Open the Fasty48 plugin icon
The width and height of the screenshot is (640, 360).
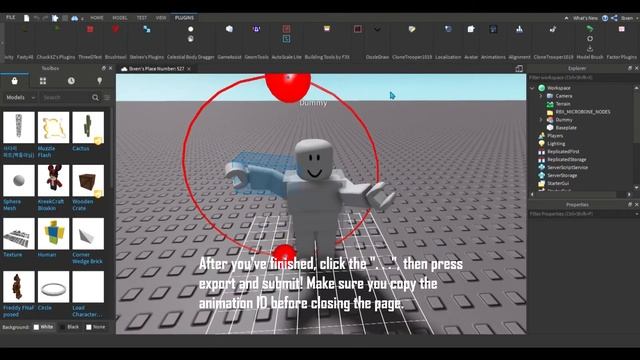pyautogui.click(x=25, y=29)
